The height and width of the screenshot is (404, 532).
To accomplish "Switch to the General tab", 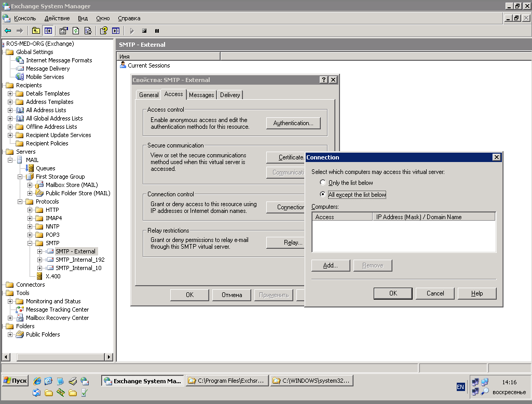I will pyautogui.click(x=148, y=95).
